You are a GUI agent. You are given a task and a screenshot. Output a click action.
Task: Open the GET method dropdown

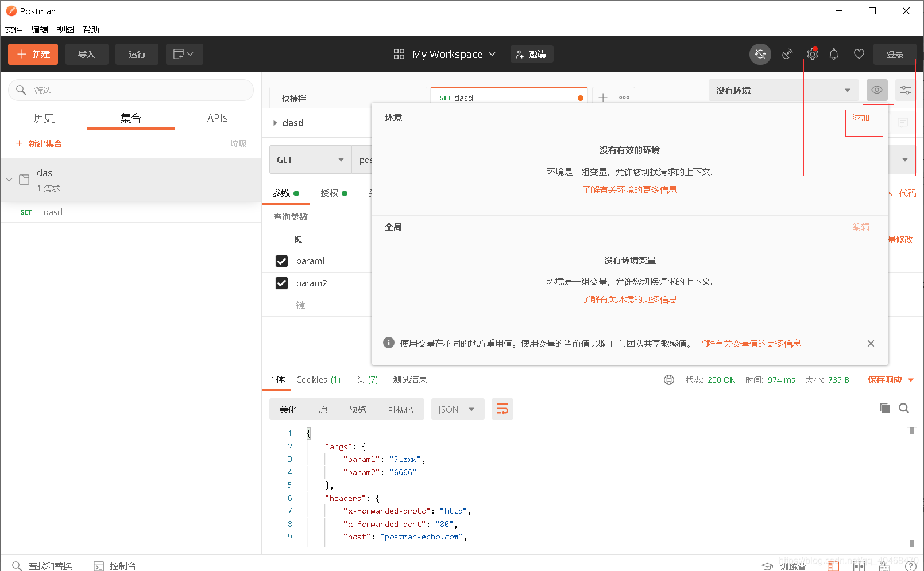(310, 160)
